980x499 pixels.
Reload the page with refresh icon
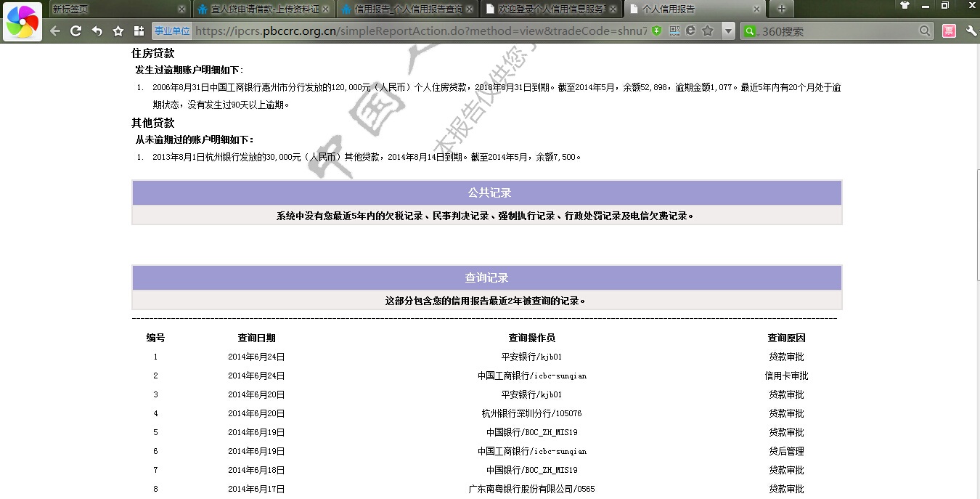click(x=75, y=31)
